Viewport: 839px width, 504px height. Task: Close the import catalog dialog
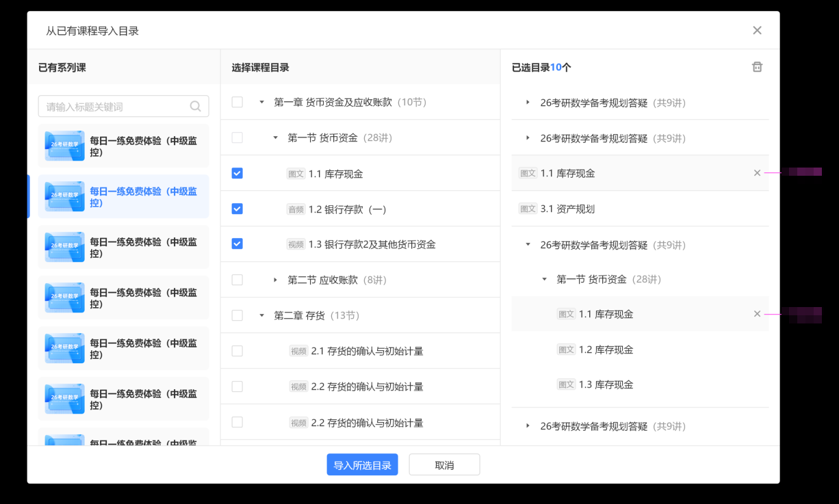757,30
